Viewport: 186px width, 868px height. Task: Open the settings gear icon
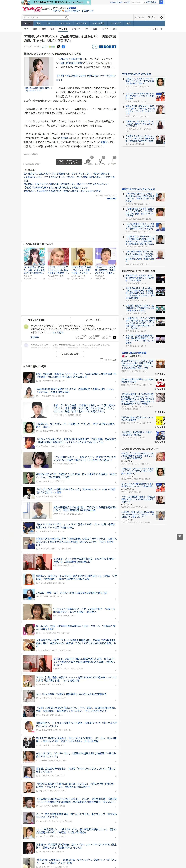[x=161, y=18]
